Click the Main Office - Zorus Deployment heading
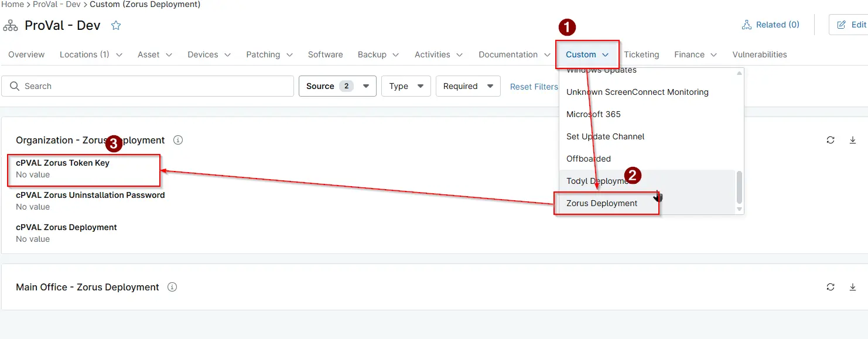Screen dimensions: 868x339 (x=87, y=287)
